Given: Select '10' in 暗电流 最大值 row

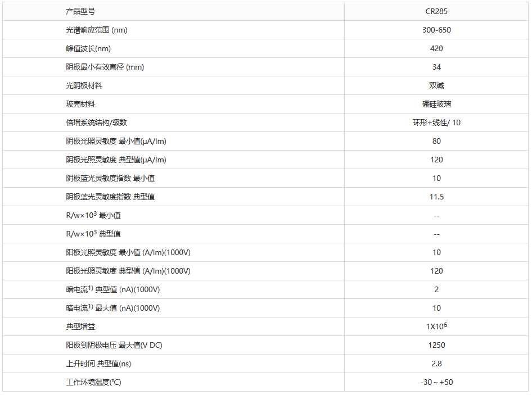Looking at the screenshot, I should pyautogui.click(x=436, y=308).
